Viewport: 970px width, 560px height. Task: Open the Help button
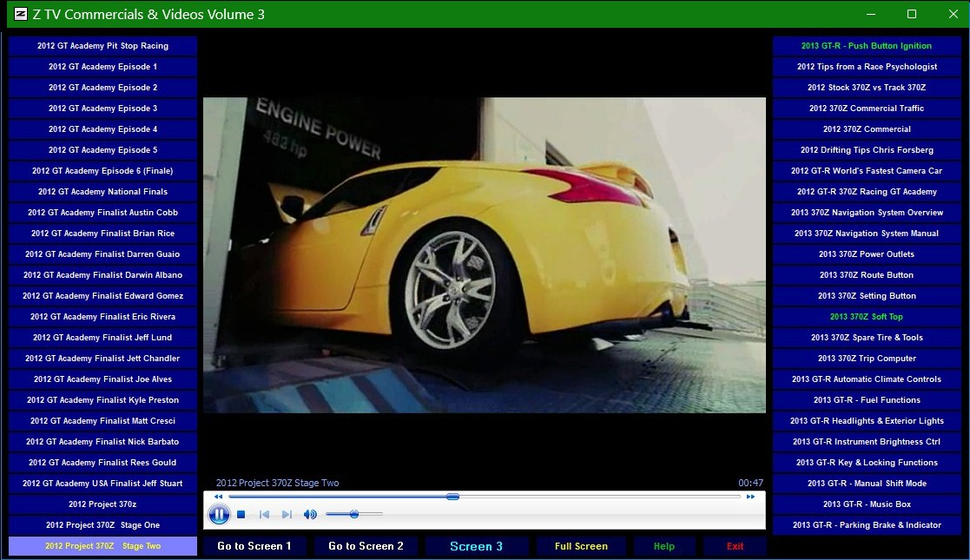[x=663, y=546]
